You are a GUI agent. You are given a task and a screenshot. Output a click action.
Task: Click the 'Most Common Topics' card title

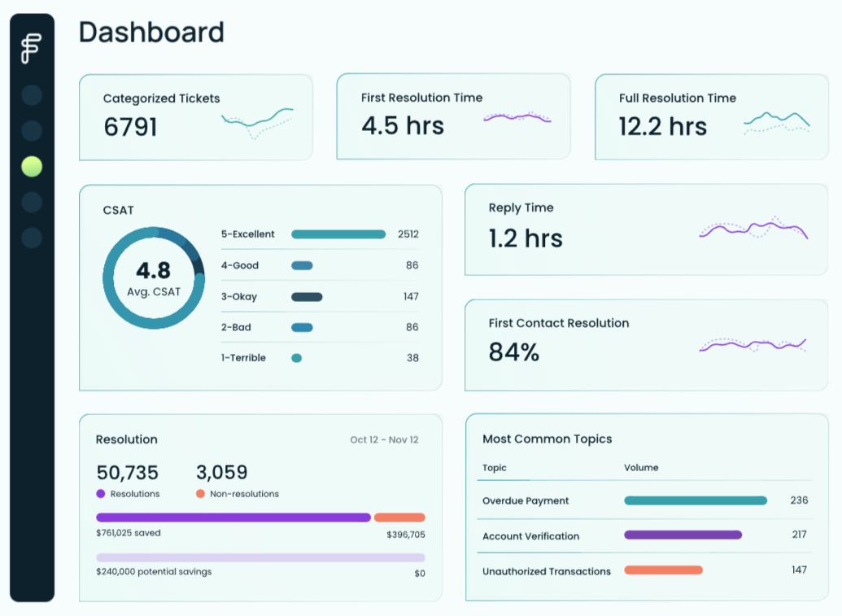tap(547, 439)
